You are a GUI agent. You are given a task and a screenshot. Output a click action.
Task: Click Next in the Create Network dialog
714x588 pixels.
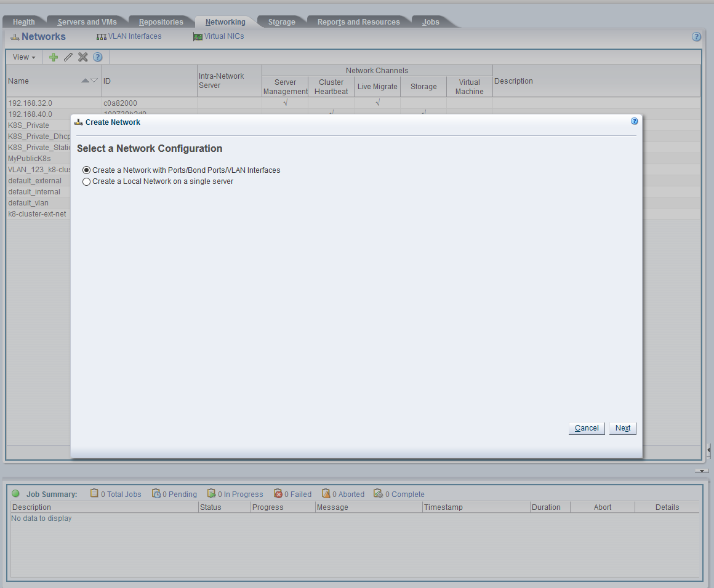coord(622,427)
